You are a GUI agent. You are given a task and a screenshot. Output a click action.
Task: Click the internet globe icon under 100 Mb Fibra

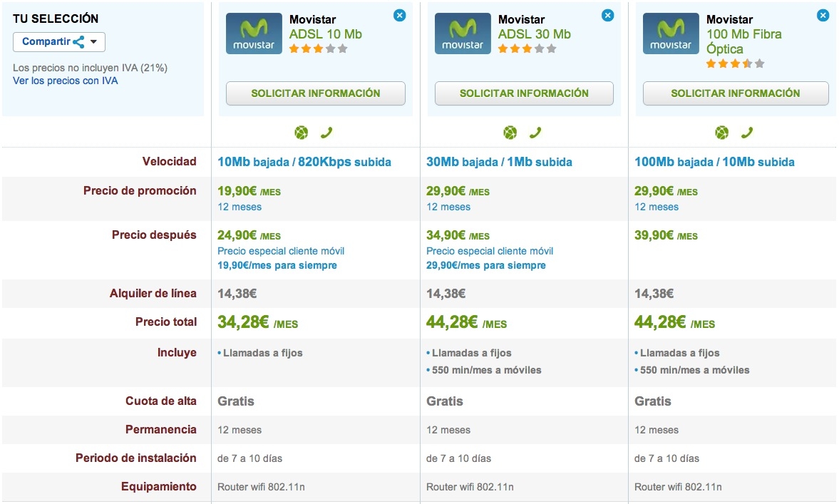(x=722, y=132)
